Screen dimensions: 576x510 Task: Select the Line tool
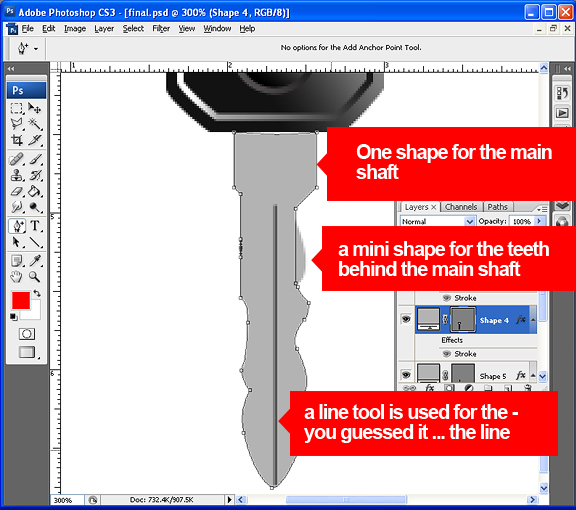pos(35,242)
